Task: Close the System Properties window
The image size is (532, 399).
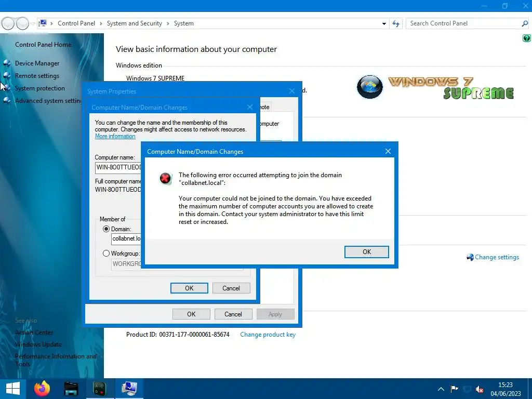Action: point(292,91)
